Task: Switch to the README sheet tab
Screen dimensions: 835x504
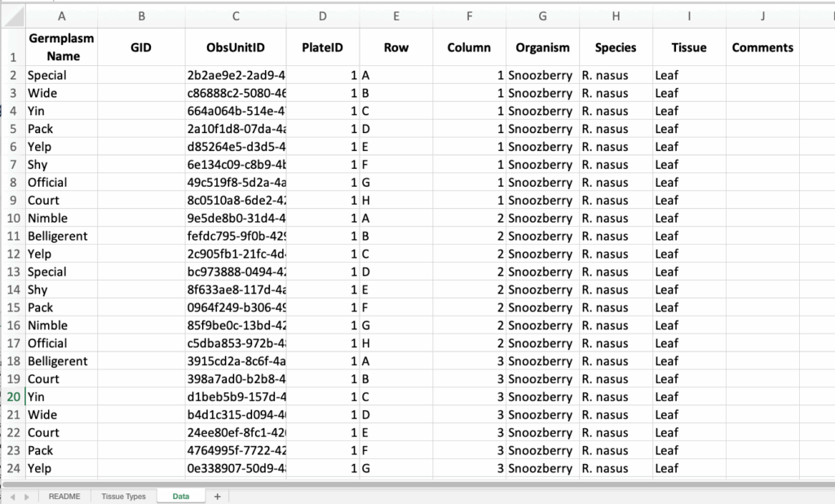Action: click(64, 496)
